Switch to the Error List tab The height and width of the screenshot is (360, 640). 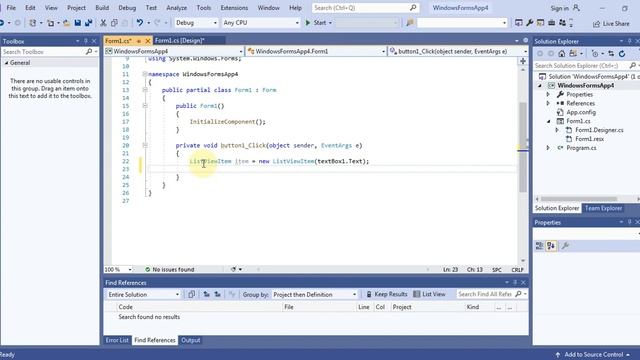click(x=117, y=340)
